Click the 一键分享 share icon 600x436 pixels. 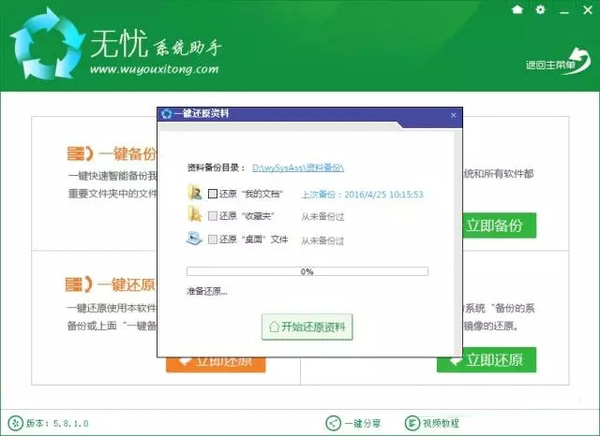coord(333,423)
